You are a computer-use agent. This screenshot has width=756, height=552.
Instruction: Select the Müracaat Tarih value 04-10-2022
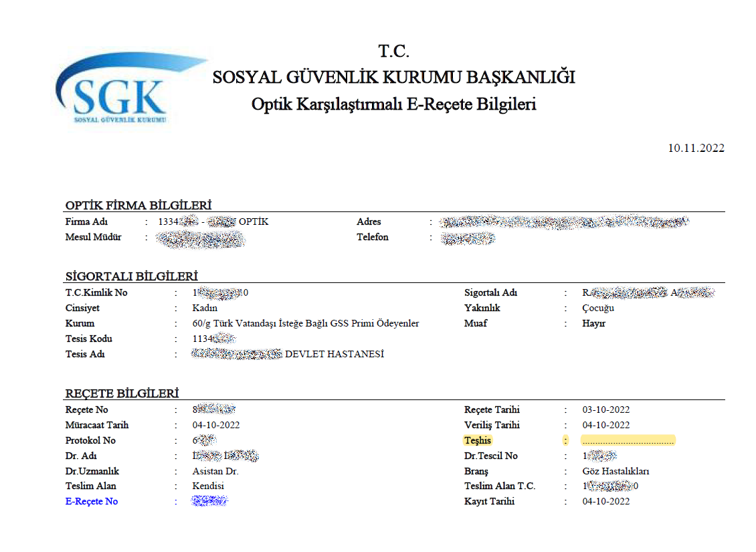215,425
